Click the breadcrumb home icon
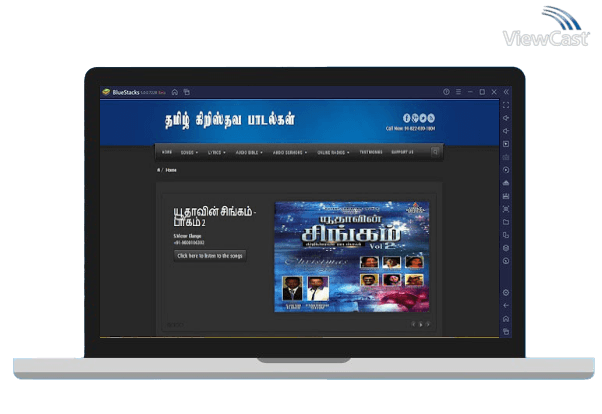Viewport: 602px width, 414px height. pyautogui.click(x=158, y=170)
